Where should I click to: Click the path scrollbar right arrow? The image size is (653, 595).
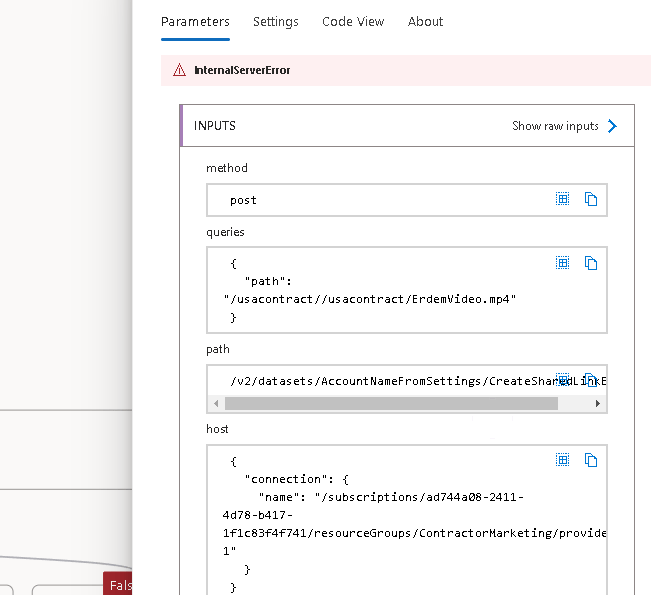point(598,403)
